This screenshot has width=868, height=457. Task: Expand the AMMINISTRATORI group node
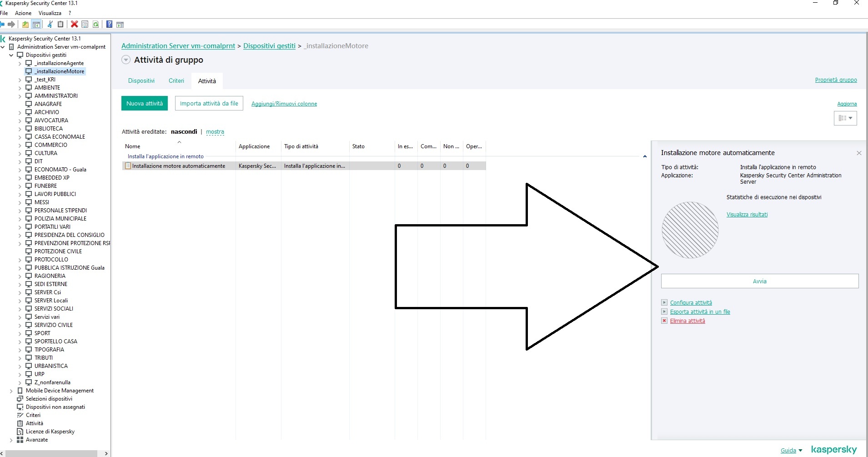coord(20,96)
